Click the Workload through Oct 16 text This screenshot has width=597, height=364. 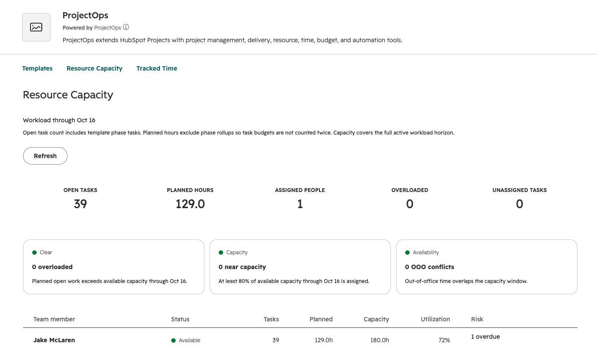coord(59,120)
